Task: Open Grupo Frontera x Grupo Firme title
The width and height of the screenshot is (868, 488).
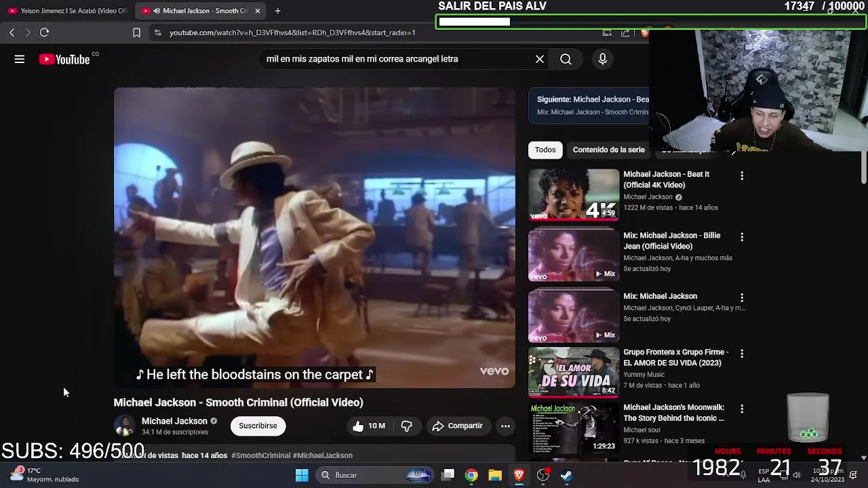Action: click(676, 357)
